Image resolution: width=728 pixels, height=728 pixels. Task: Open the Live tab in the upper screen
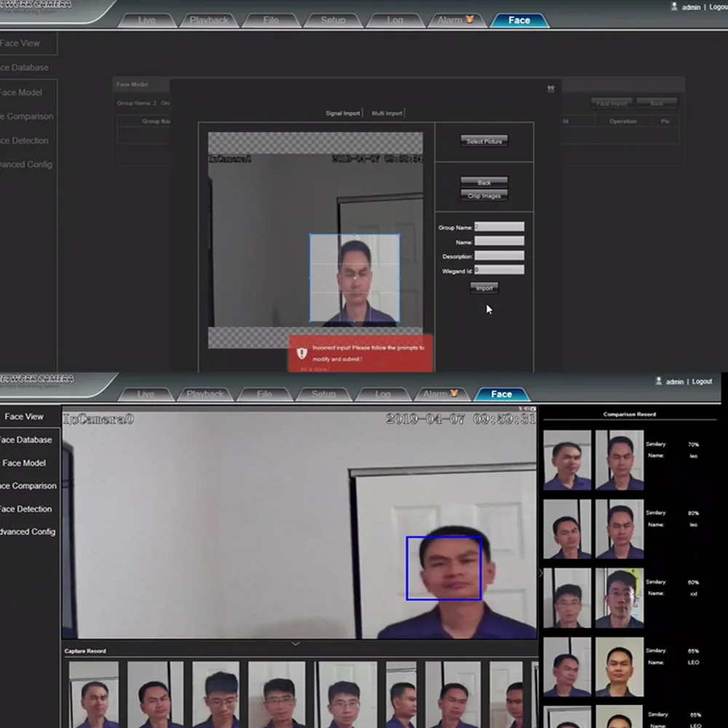coord(147,20)
